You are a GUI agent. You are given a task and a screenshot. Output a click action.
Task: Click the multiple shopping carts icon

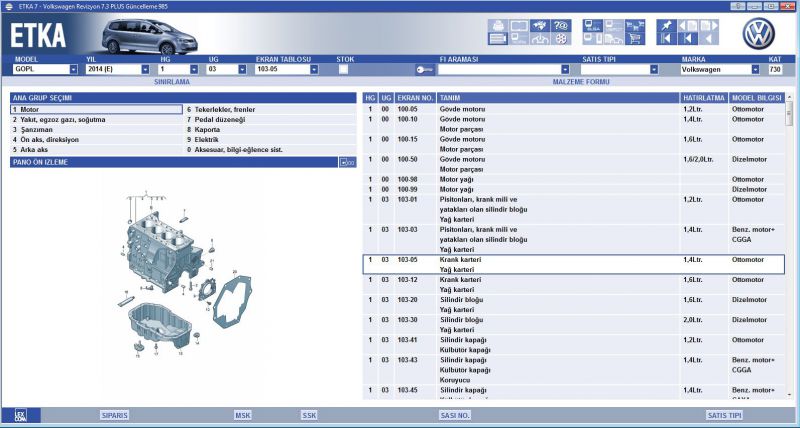[x=635, y=26]
